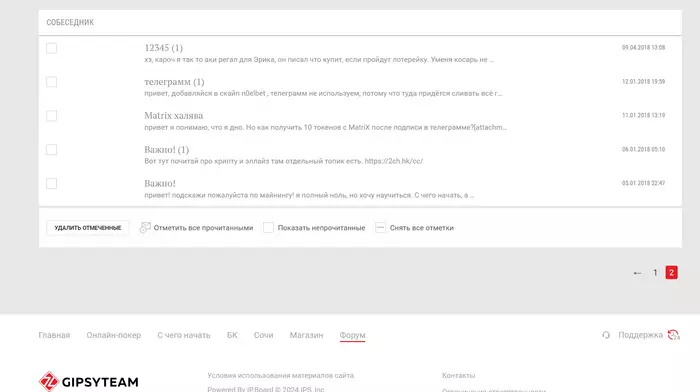Click 'Отметить все прочитанными' link
Viewport: 700px width, 392px height.
[x=203, y=228]
